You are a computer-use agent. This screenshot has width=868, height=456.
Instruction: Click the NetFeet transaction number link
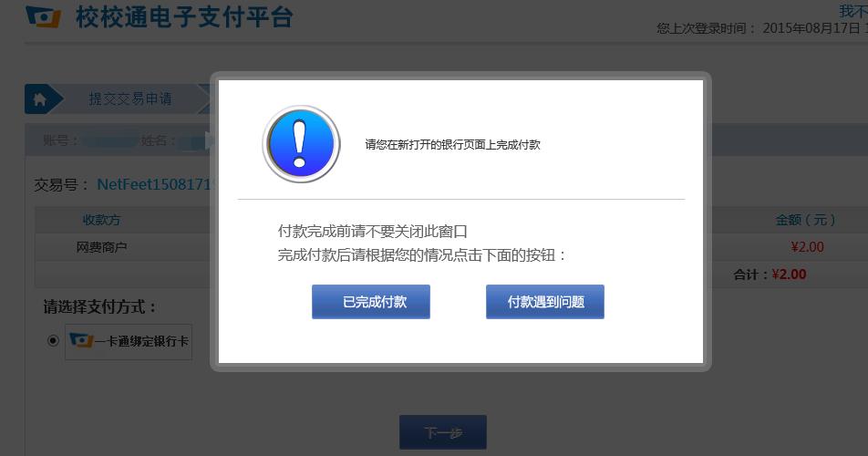point(155,184)
